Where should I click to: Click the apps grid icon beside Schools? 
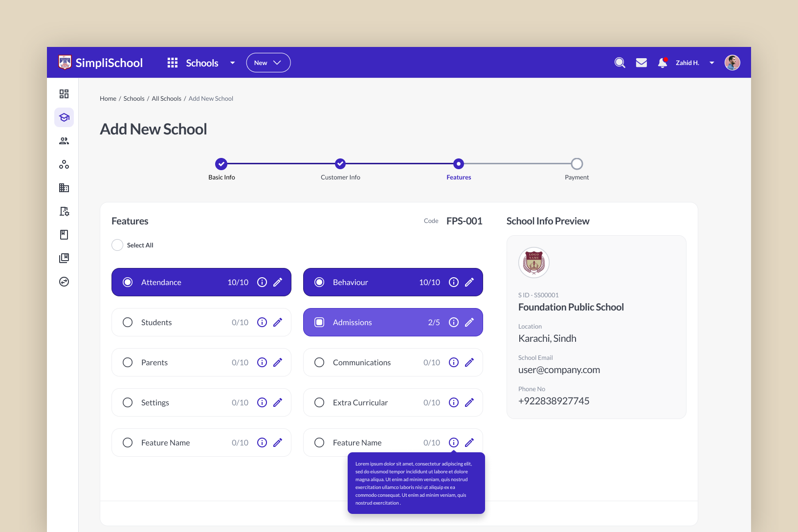(173, 63)
